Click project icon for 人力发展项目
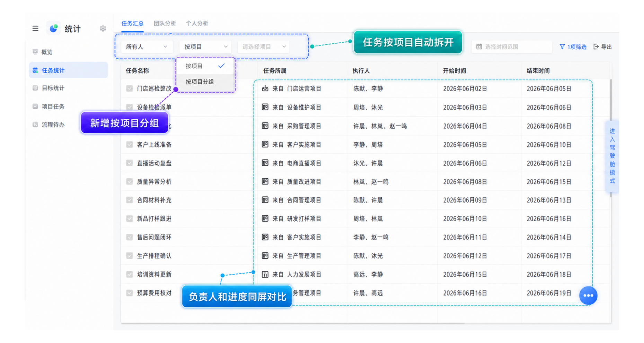The image size is (644, 343). coord(265,274)
